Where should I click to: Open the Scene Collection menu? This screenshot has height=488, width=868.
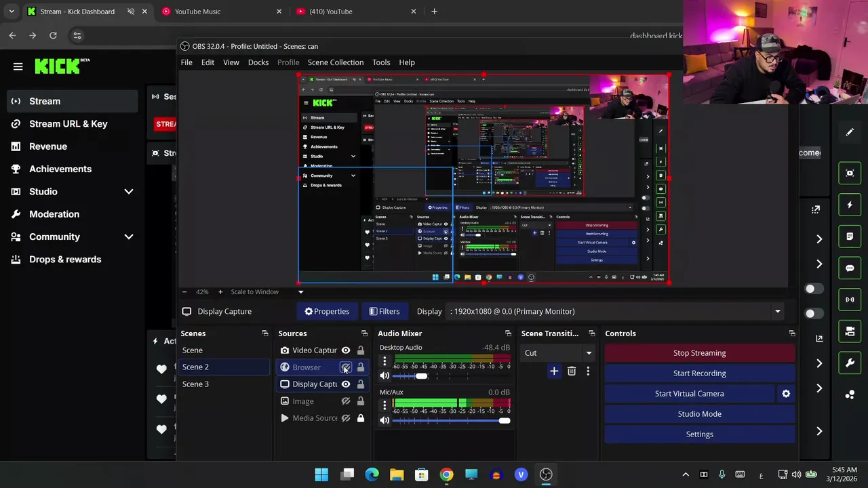(x=336, y=62)
